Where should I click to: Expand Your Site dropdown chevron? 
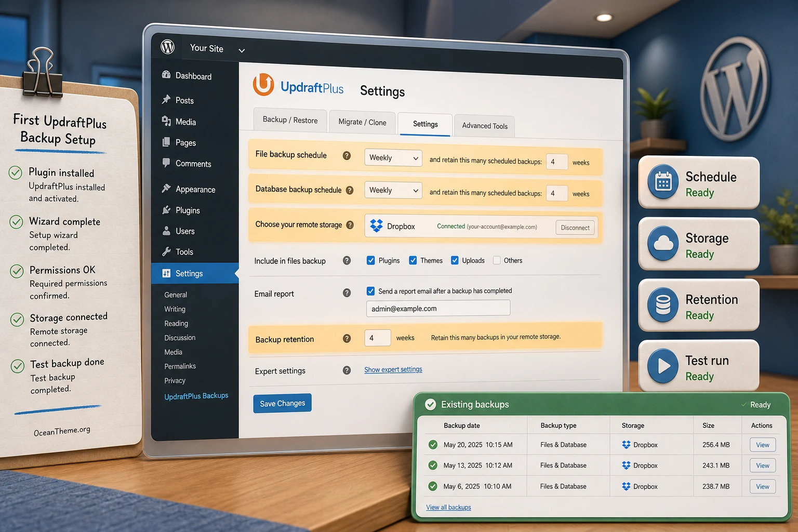pos(242,50)
